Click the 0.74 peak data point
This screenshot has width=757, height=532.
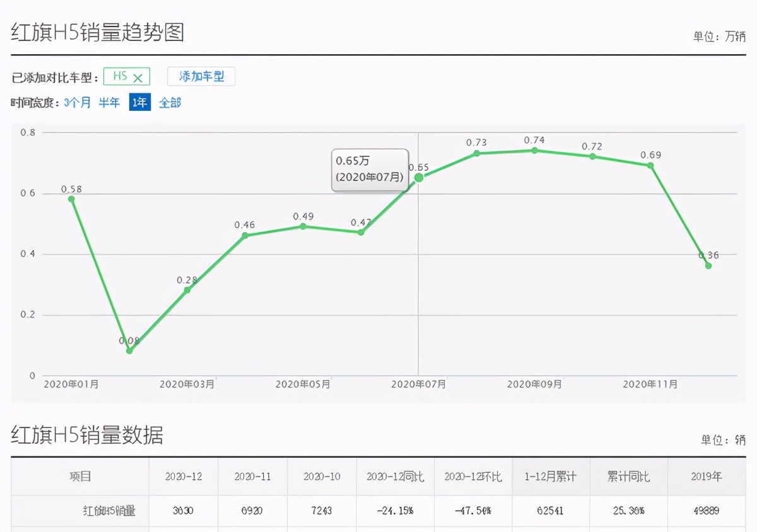click(534, 150)
